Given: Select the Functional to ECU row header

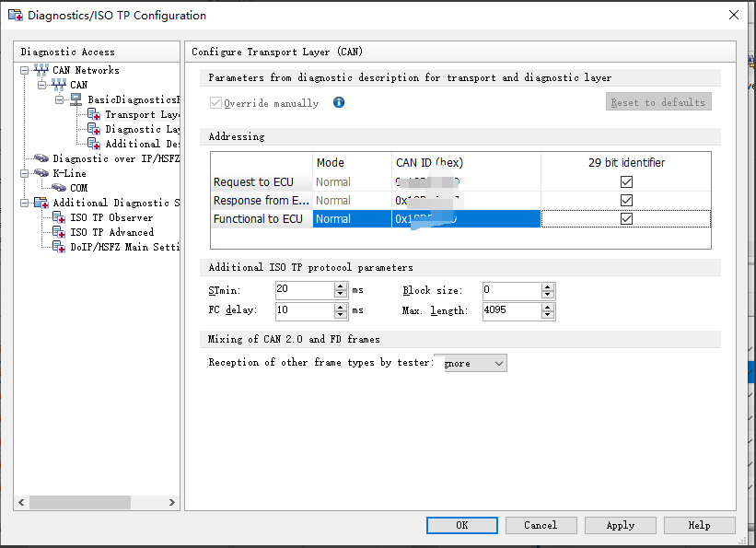Looking at the screenshot, I should [262, 218].
